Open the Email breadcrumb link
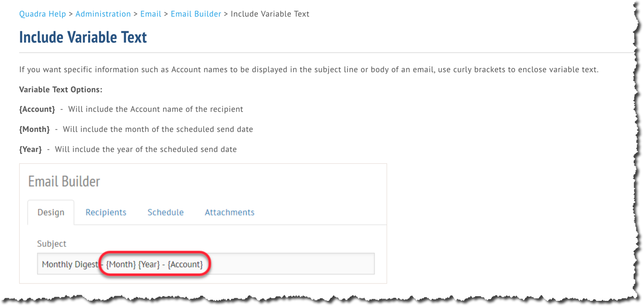The height and width of the screenshot is (306, 644). click(151, 14)
